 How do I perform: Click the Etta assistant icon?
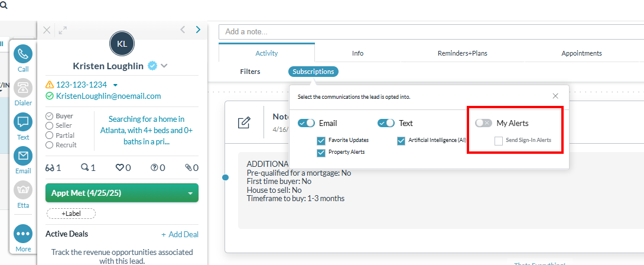point(23,190)
